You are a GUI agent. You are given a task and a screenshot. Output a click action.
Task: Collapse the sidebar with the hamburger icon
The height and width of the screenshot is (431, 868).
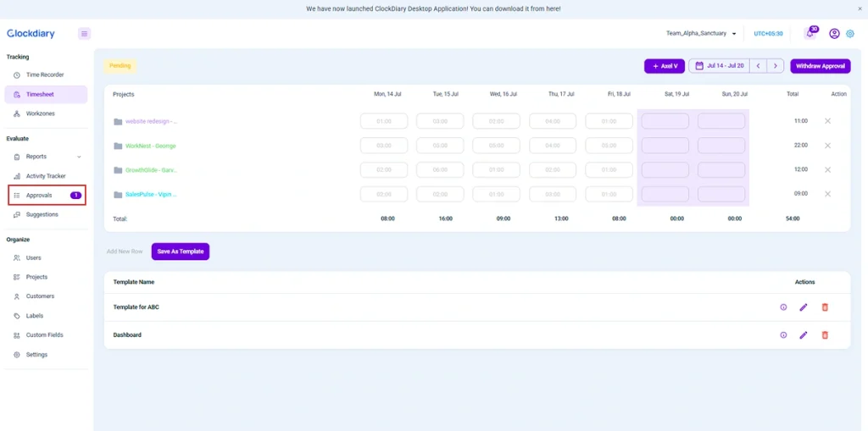84,34
